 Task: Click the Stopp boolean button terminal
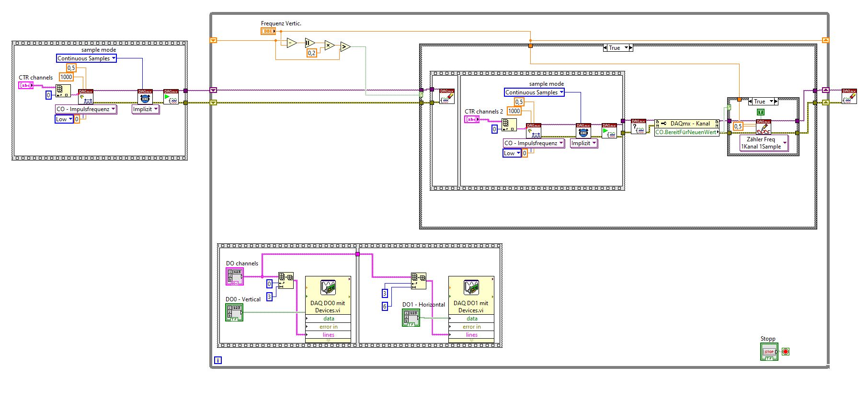769,352
